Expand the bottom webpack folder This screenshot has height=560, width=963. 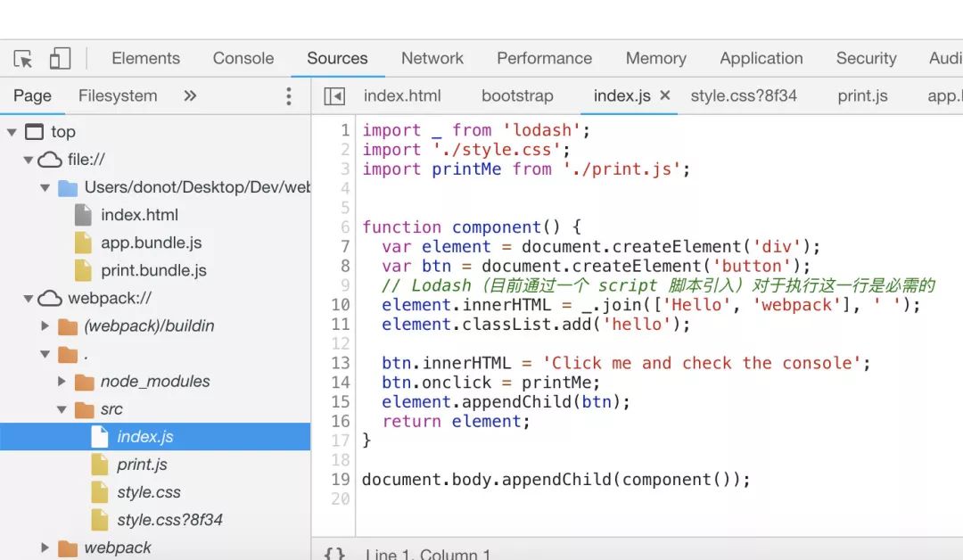[45, 548]
